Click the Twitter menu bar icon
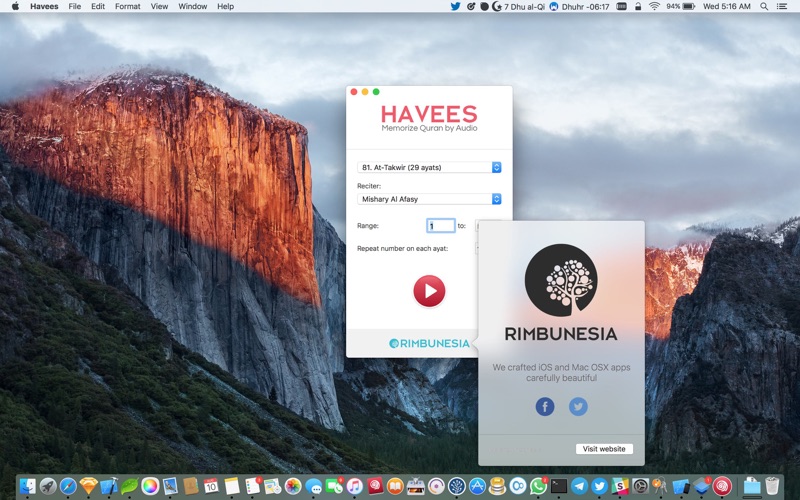The height and width of the screenshot is (500, 800). point(455,6)
